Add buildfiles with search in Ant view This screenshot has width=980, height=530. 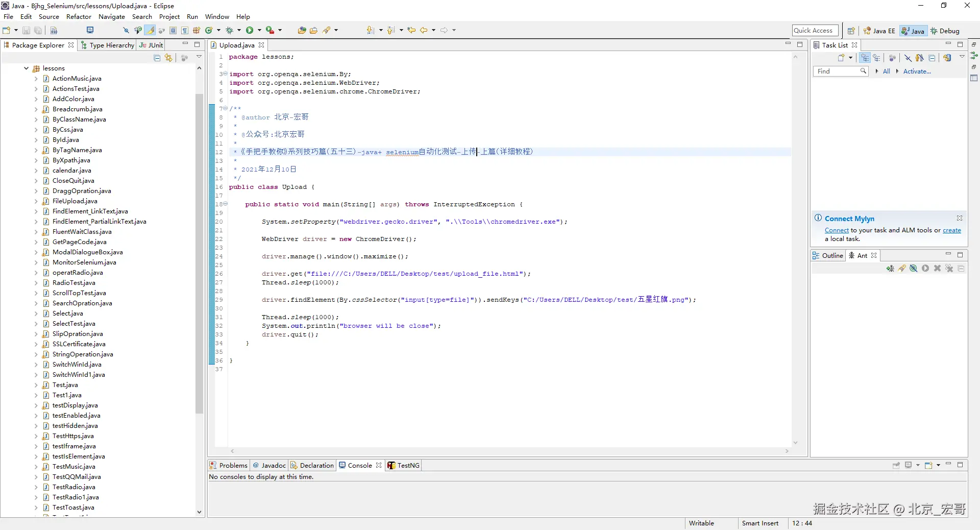click(902, 269)
